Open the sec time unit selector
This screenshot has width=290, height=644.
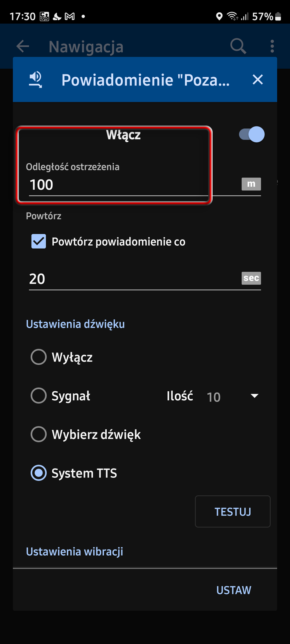[x=251, y=278]
